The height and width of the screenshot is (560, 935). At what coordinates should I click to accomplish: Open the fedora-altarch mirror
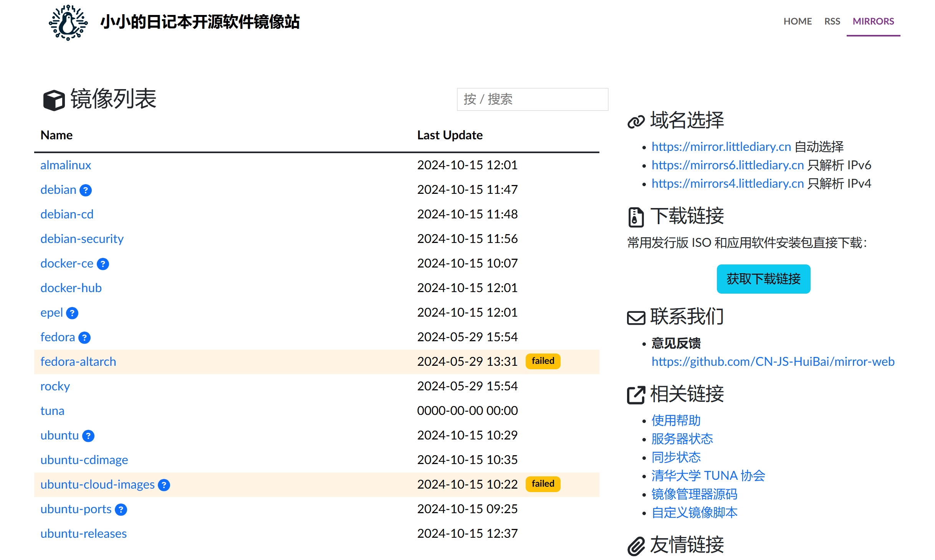coord(78,362)
